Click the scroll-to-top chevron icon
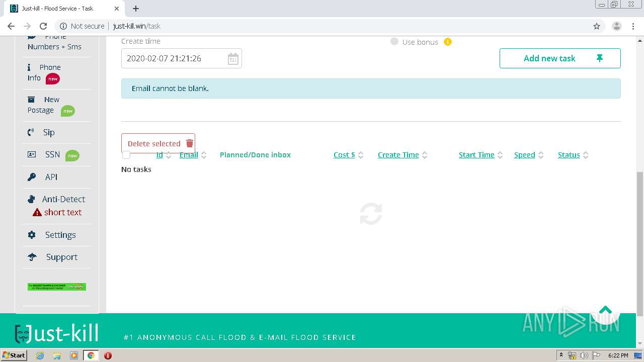Viewport: 644px width, 362px height. pyautogui.click(x=606, y=310)
